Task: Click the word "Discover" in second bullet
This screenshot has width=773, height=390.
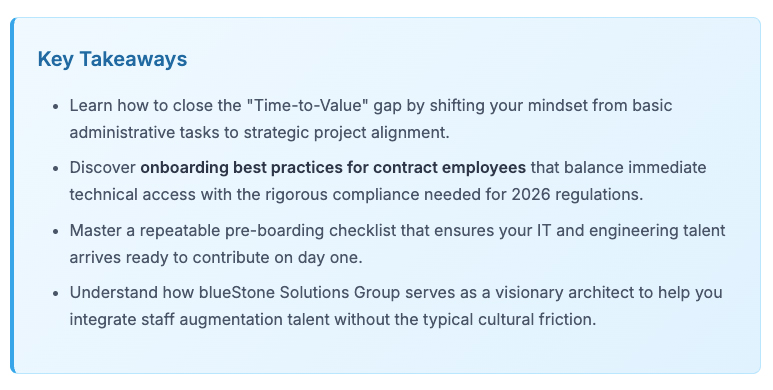Action: 103,168
